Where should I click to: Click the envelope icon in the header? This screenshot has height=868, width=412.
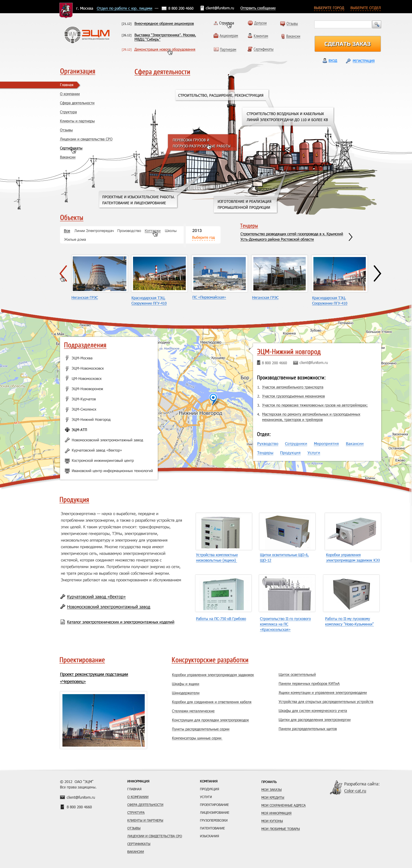164,8
